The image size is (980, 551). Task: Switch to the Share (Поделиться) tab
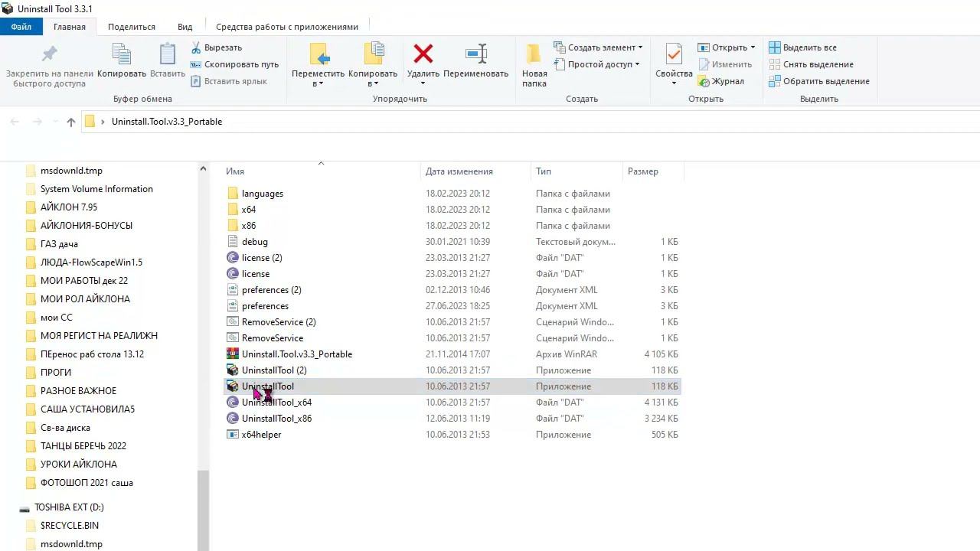coord(132,27)
